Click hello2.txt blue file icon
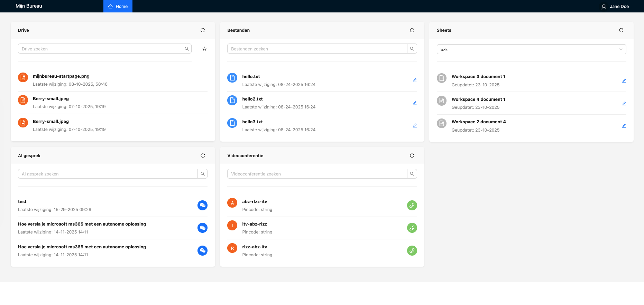 [x=232, y=100]
